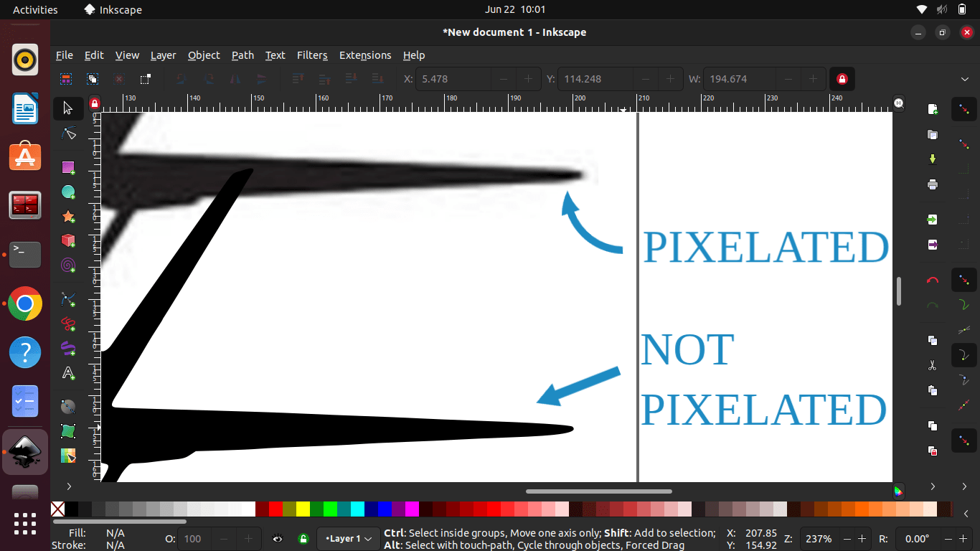Select the Spiral tool
The height and width of the screenshot is (551, 980).
68,265
